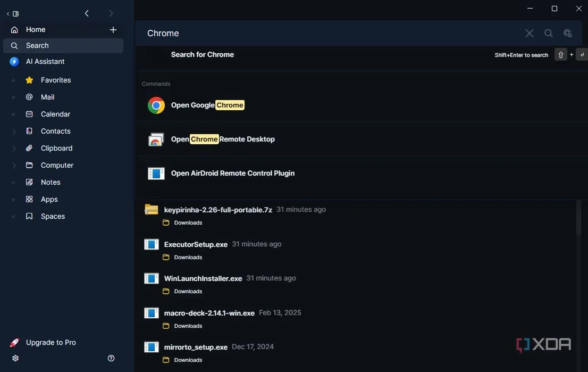Click the Favorites star icon

29,80
